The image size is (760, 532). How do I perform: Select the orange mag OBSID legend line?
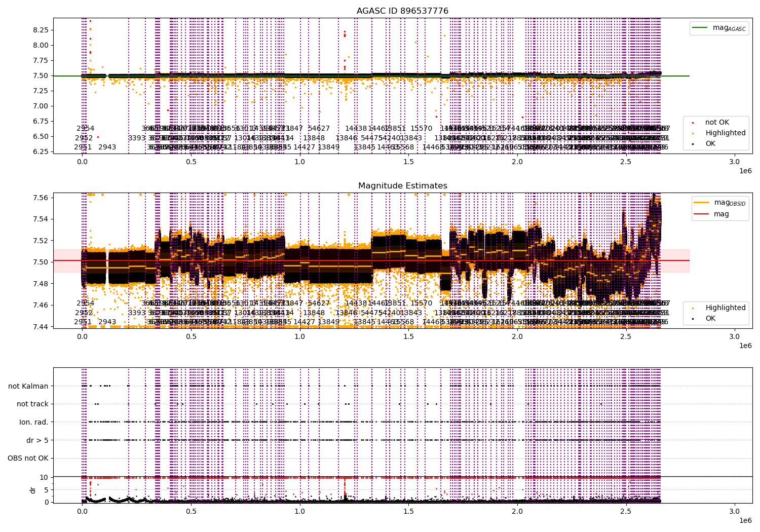point(701,203)
